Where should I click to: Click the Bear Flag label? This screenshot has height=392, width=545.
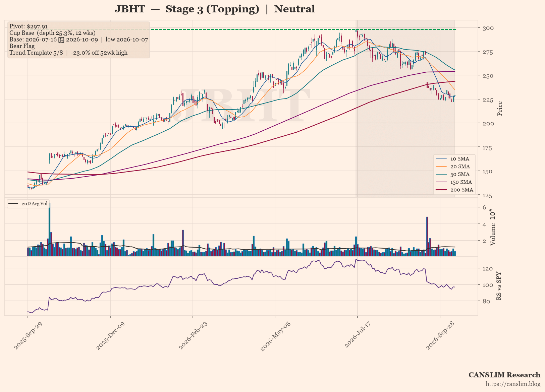[22, 46]
